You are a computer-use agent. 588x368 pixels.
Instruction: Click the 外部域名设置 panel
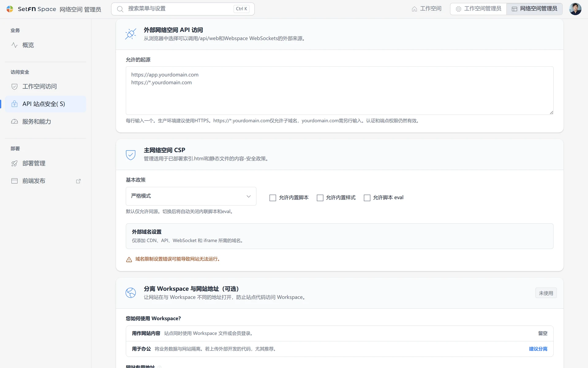339,236
